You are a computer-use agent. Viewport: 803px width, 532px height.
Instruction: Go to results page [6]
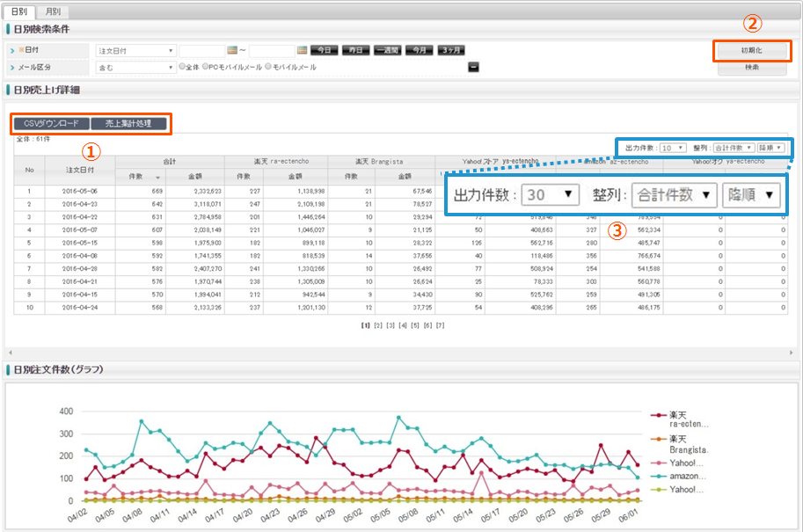(x=427, y=325)
